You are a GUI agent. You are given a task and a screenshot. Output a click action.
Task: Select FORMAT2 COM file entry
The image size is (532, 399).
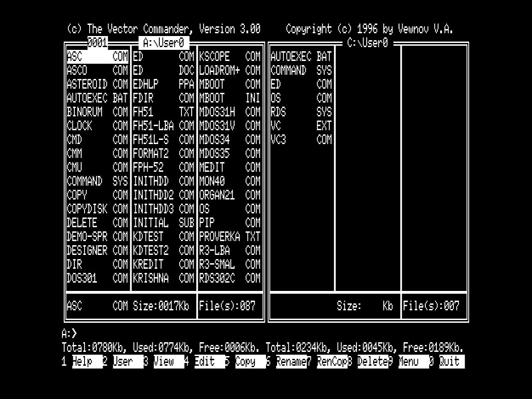[163, 154]
